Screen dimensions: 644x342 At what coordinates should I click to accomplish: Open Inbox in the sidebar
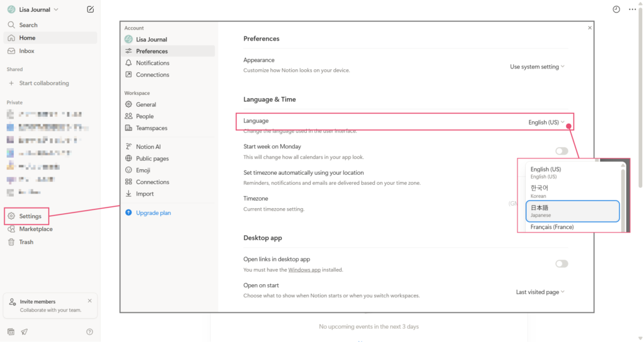[x=50, y=51]
